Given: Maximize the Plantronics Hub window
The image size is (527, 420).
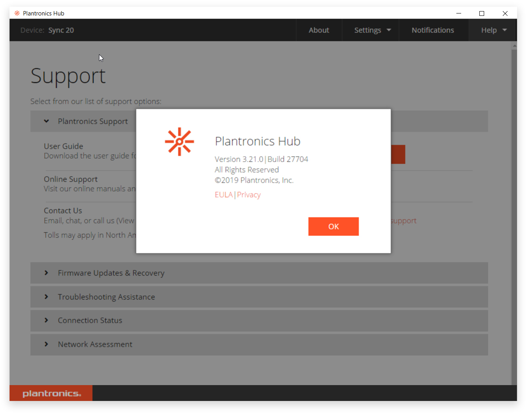Looking at the screenshot, I should [x=482, y=13].
